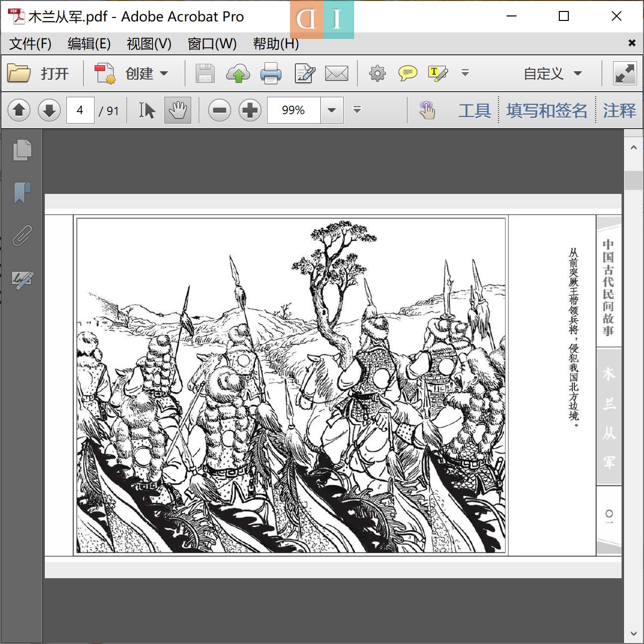Click the PDF illustration of soldiers
Viewport: 644px width, 644px height.
click(291, 385)
